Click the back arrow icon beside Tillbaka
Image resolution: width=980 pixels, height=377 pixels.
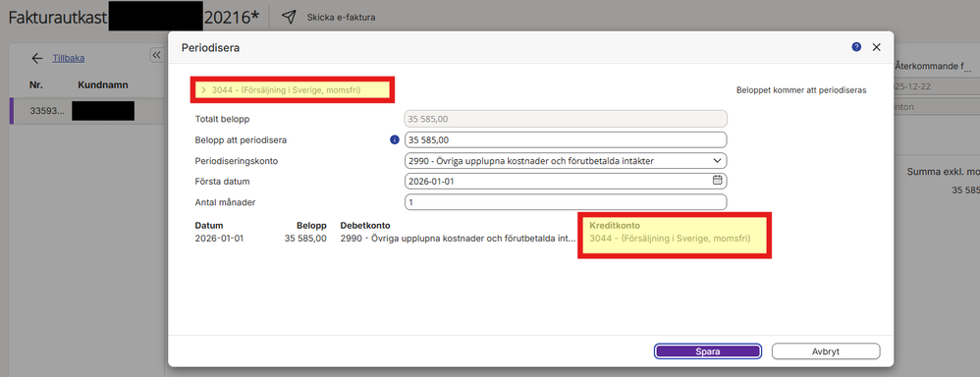click(37, 58)
